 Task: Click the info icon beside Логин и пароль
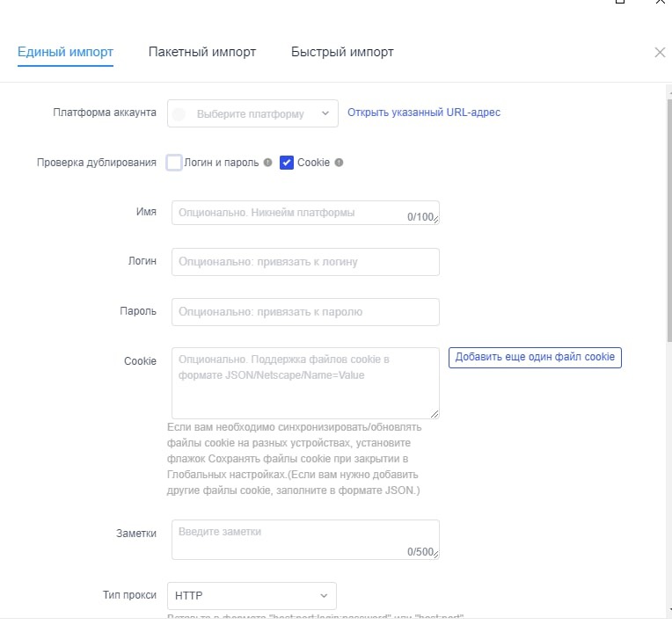(x=267, y=163)
